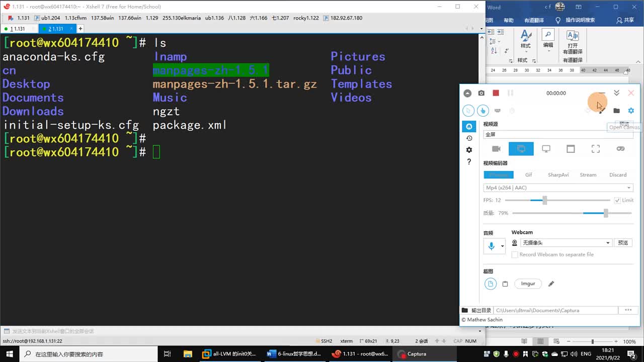Open 帮助 tab in Word ribbon

[509, 20]
